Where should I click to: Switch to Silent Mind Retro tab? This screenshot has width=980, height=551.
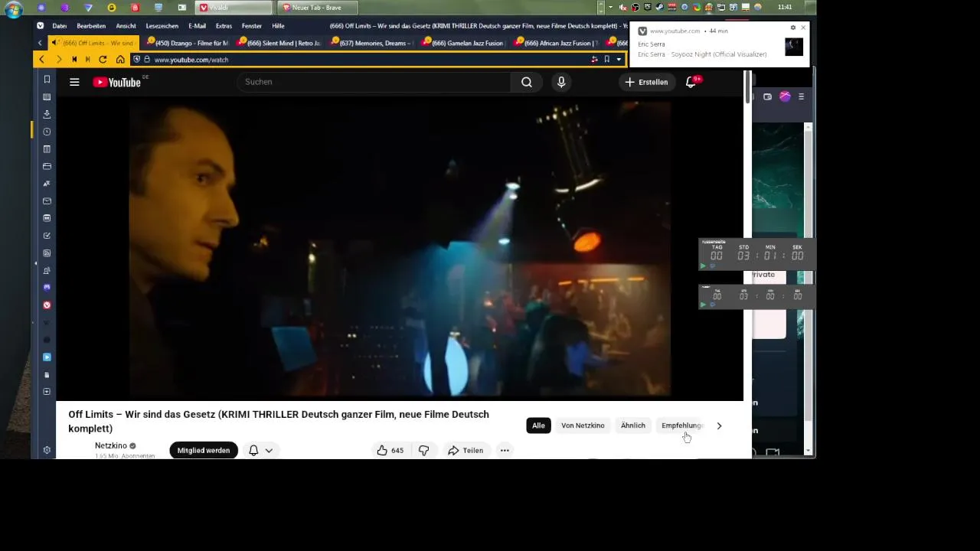point(279,43)
